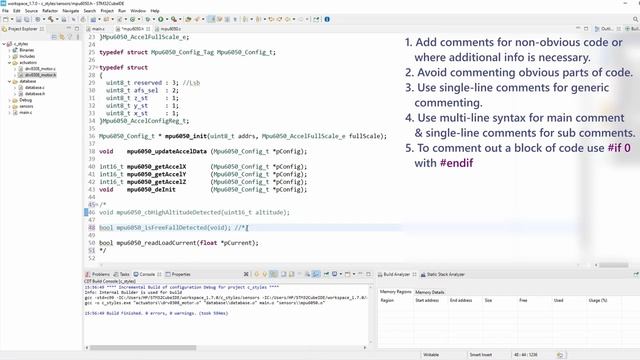The width and height of the screenshot is (640, 360).
Task: Open the Display Selected Console dropdown
Action: [340, 274]
